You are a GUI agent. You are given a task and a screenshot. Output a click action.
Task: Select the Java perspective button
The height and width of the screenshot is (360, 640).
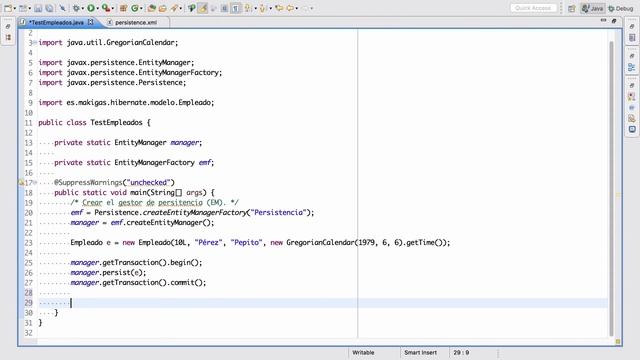coord(593,8)
